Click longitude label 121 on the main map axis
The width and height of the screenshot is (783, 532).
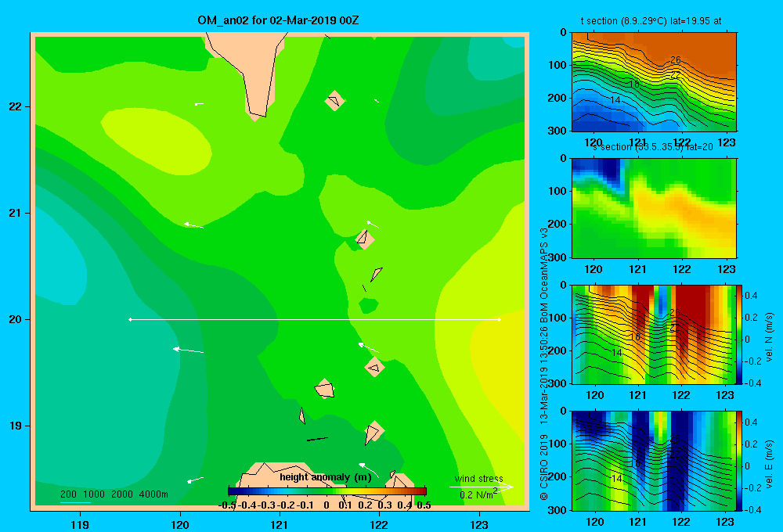[280, 524]
